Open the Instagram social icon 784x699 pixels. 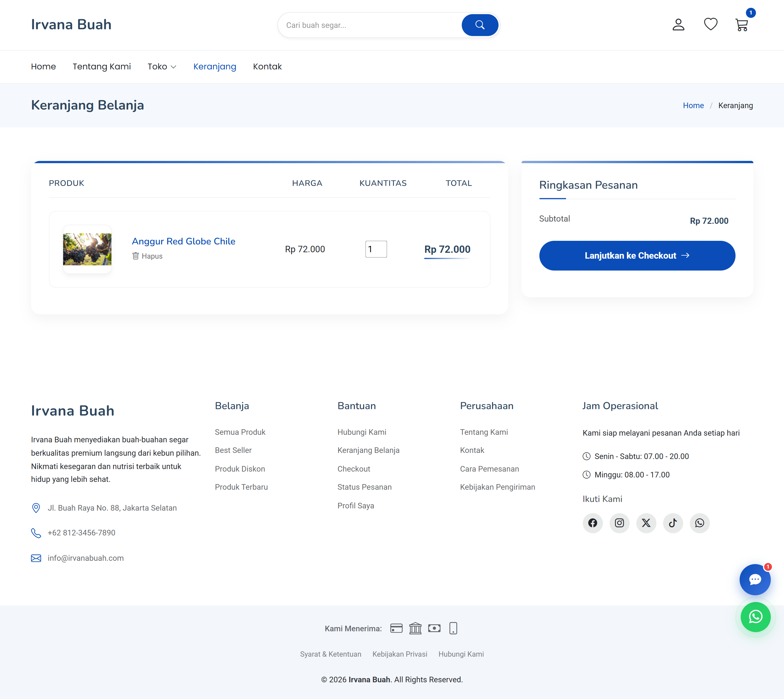[x=619, y=523]
